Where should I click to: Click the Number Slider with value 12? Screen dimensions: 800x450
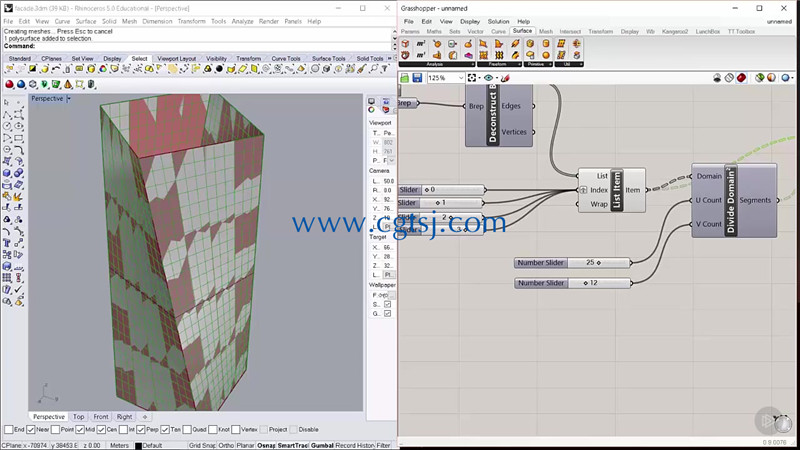573,283
